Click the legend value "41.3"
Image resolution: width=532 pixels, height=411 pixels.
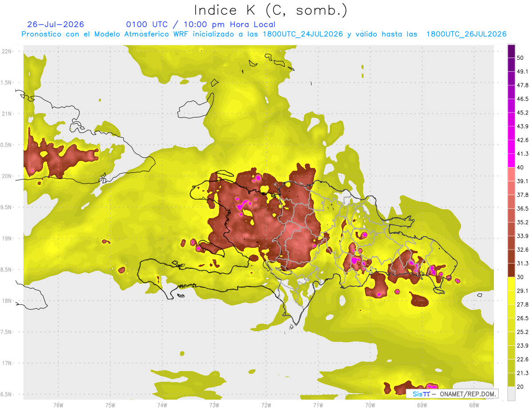[x=523, y=154]
